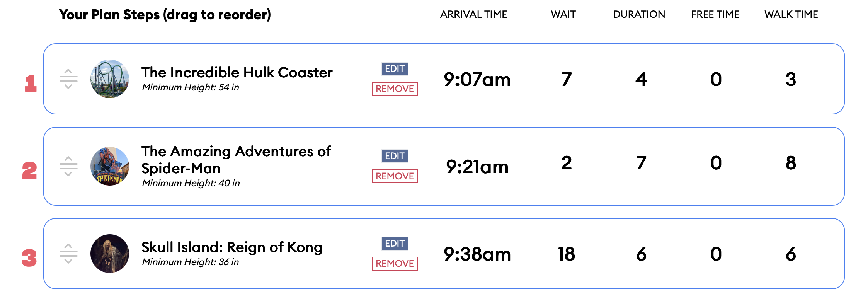Click the Skull Island reorder handle icon
Screen dimensions: 868x300
(x=68, y=254)
